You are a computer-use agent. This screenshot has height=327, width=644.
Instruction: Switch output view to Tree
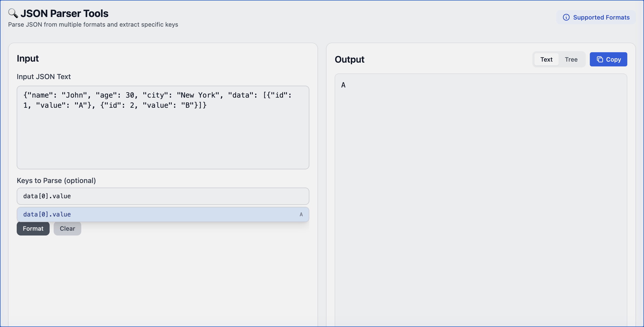pyautogui.click(x=571, y=59)
